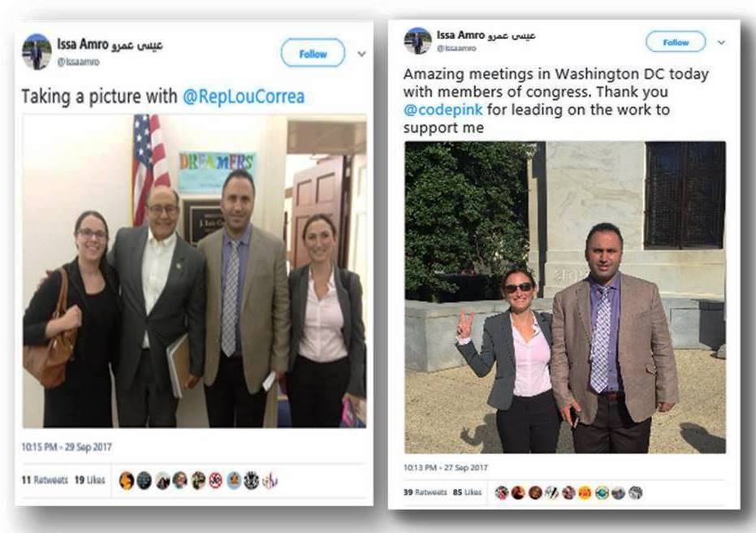Viewport: 756px width, 533px height.
Task: Click first liker avatar under left tweet
Action: click(127, 480)
